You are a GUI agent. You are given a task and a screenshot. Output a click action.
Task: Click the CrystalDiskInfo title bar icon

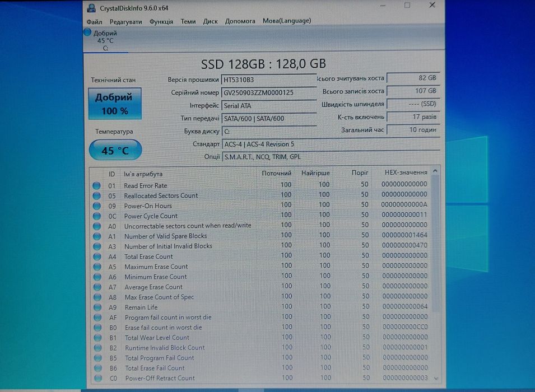tap(91, 8)
